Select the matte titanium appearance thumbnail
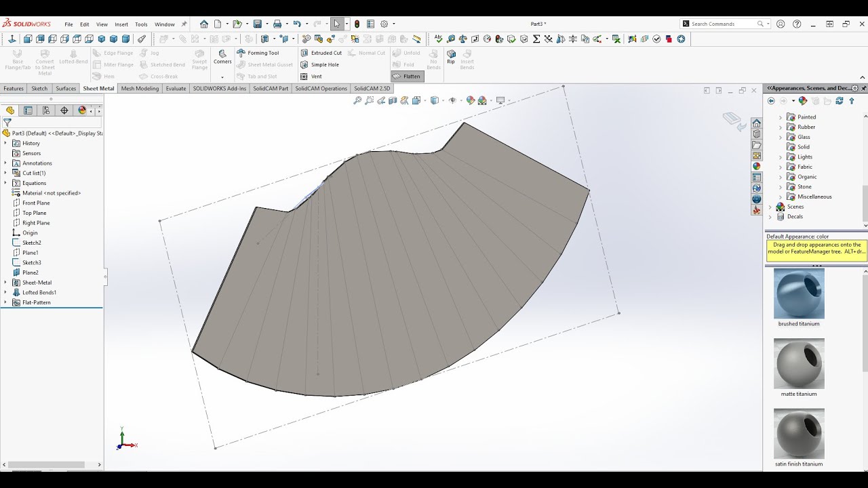868x488 pixels. [x=799, y=363]
